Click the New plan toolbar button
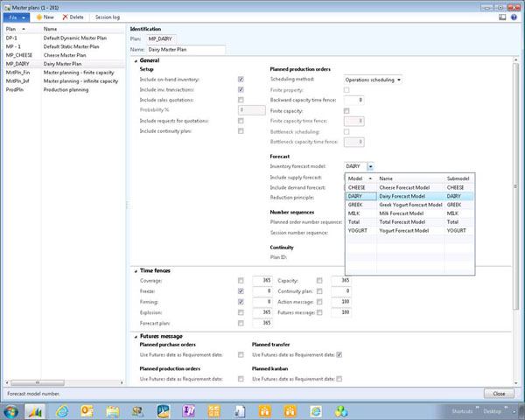The width and height of the screenshot is (525, 420). pos(45,17)
